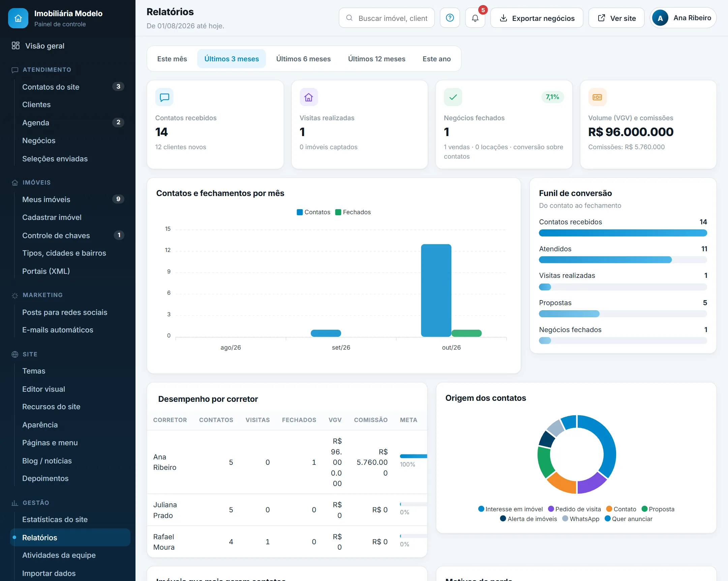The width and height of the screenshot is (728, 581).
Task: Open Controle de chaves sidebar item
Action: (x=70, y=235)
